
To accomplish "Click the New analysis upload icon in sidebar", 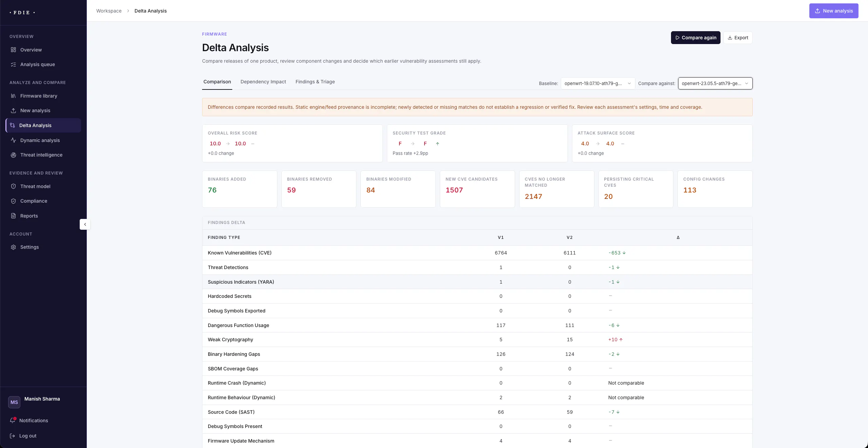I will [13, 110].
